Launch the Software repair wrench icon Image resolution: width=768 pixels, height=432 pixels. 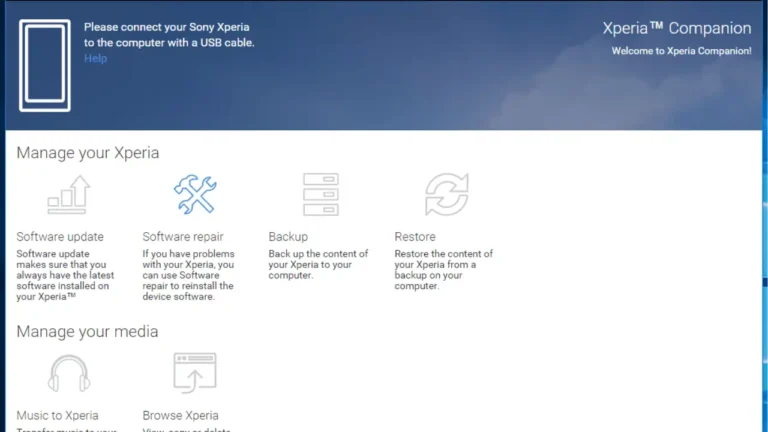pos(195,194)
